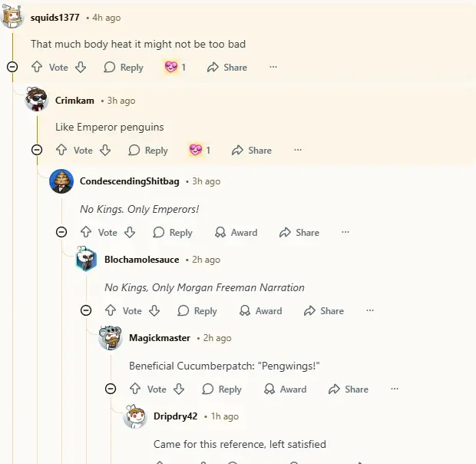Collapse squids1377's comment thread
476x464 pixels.
point(12,67)
